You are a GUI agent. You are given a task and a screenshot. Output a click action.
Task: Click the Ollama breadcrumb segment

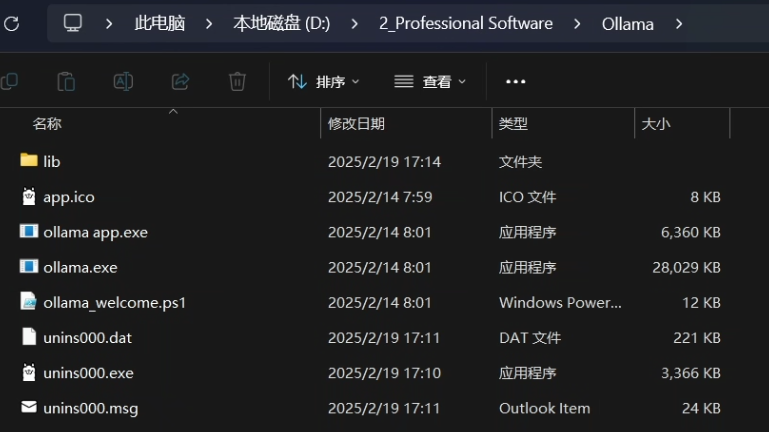pyautogui.click(x=628, y=24)
